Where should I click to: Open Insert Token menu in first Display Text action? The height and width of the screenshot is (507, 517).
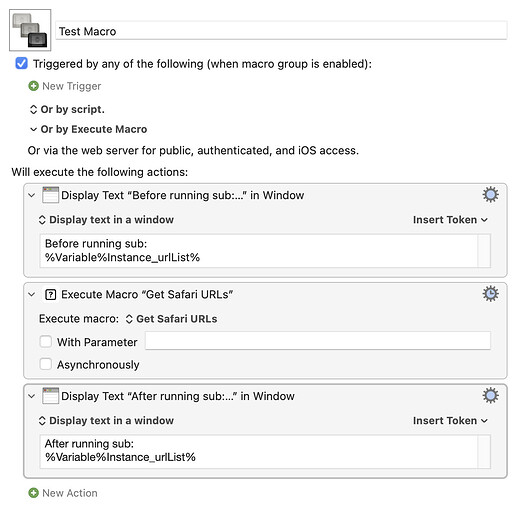click(450, 220)
